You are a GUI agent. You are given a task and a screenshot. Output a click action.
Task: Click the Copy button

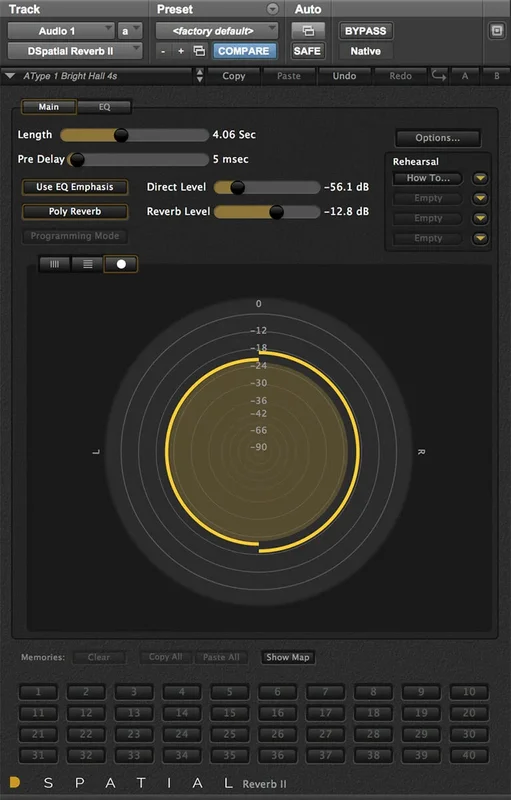(x=234, y=76)
